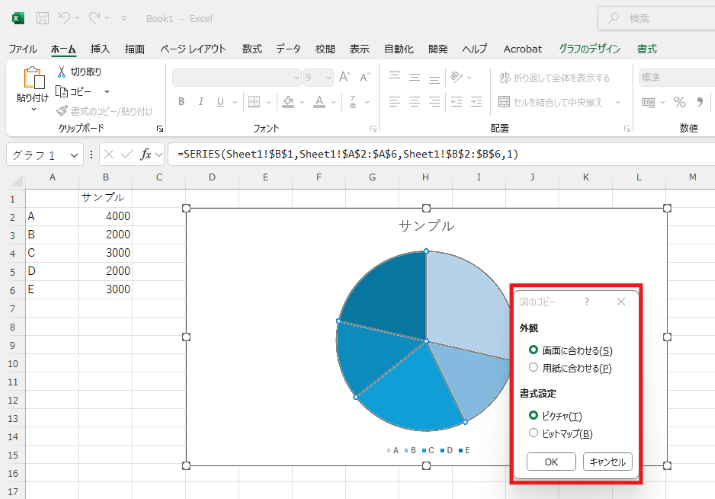Click the Insert Function fx icon
This screenshot has height=499, width=715.
point(145,155)
